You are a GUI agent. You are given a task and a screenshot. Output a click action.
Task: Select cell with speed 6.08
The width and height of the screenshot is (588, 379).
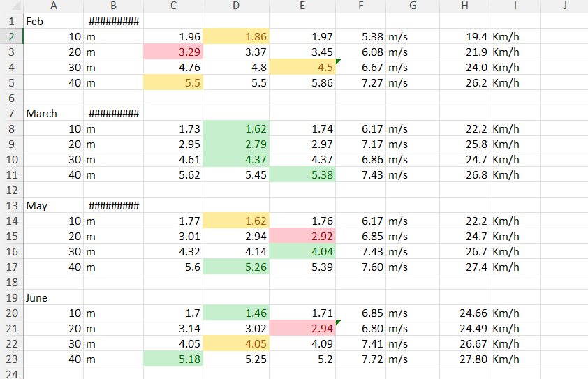(361, 52)
